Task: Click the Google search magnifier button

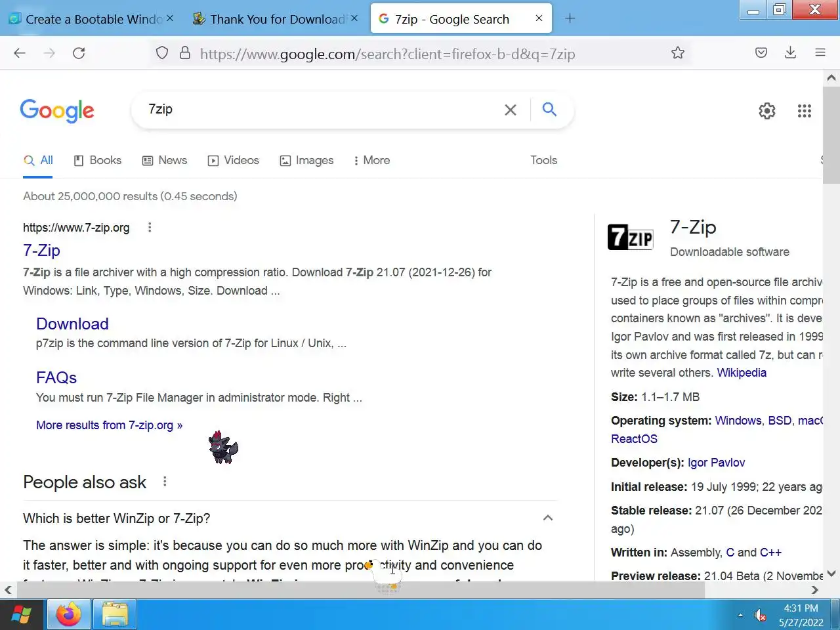Action: tap(549, 109)
